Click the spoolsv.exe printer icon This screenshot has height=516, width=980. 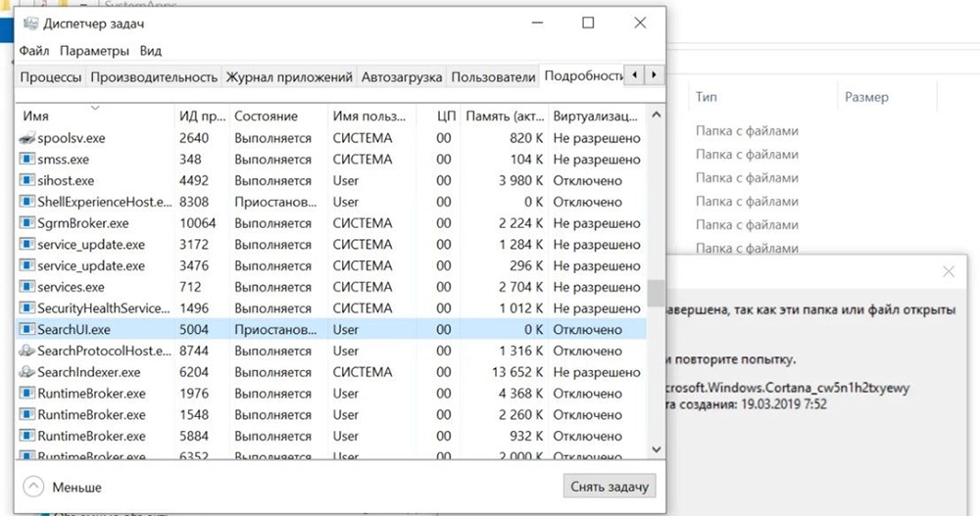27,138
